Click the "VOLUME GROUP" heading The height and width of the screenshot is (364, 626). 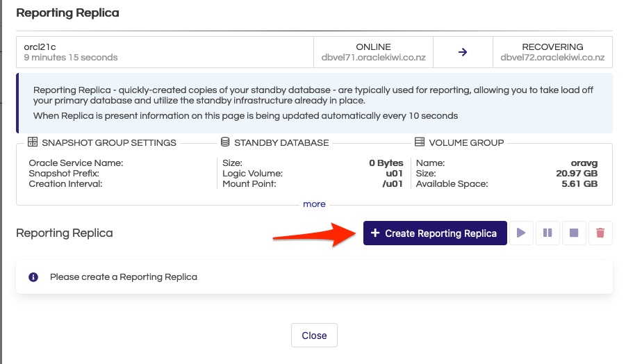click(x=466, y=142)
